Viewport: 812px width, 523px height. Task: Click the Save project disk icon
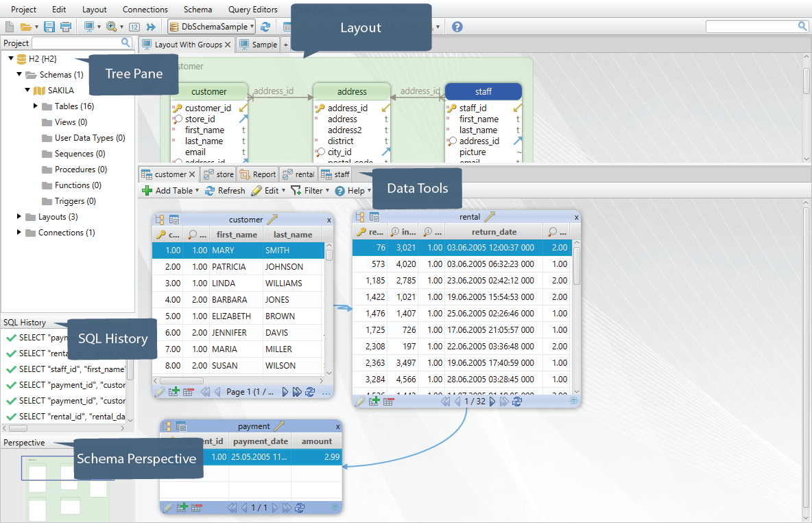click(49, 27)
